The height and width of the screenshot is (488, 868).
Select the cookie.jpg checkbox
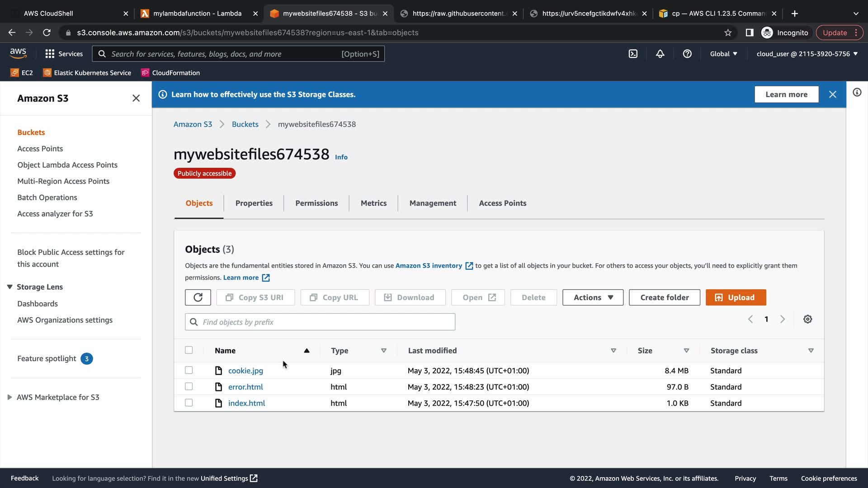click(x=189, y=370)
